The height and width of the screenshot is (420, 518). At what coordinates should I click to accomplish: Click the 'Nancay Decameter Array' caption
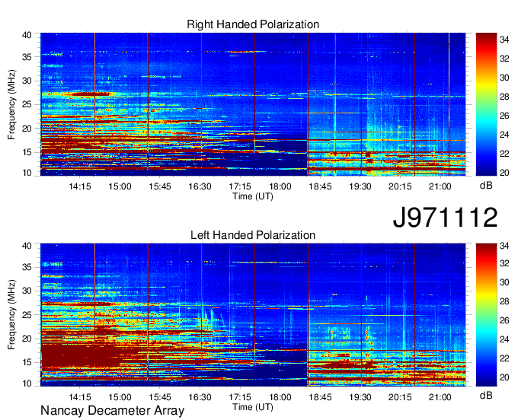(x=112, y=411)
